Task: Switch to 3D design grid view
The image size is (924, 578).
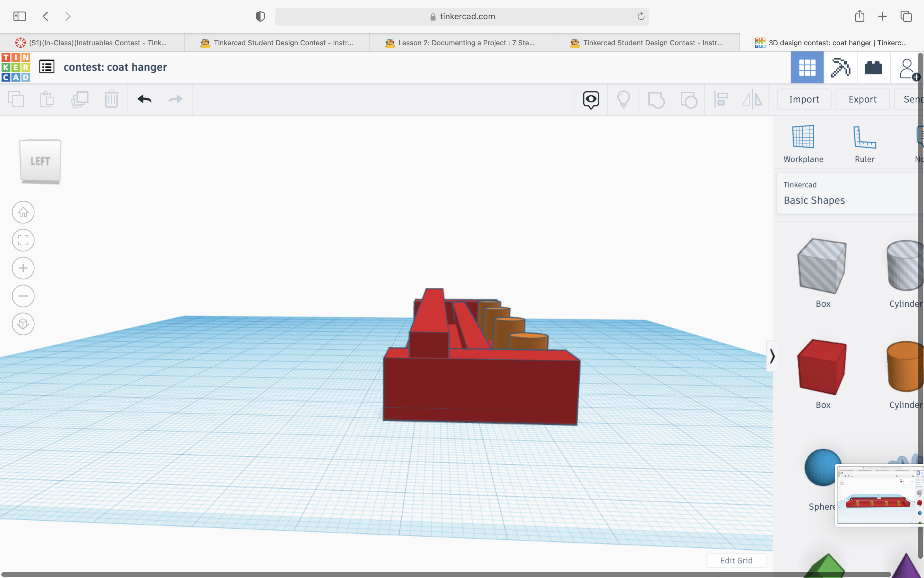Action: tap(807, 68)
